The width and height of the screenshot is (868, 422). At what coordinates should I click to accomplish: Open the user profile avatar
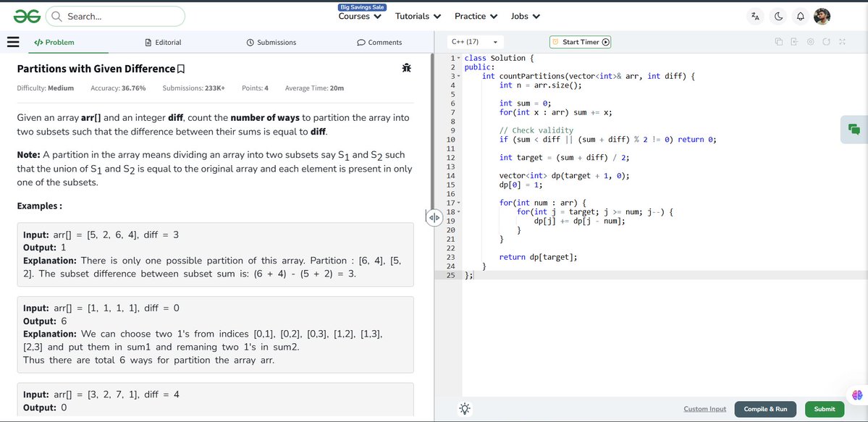[822, 17]
